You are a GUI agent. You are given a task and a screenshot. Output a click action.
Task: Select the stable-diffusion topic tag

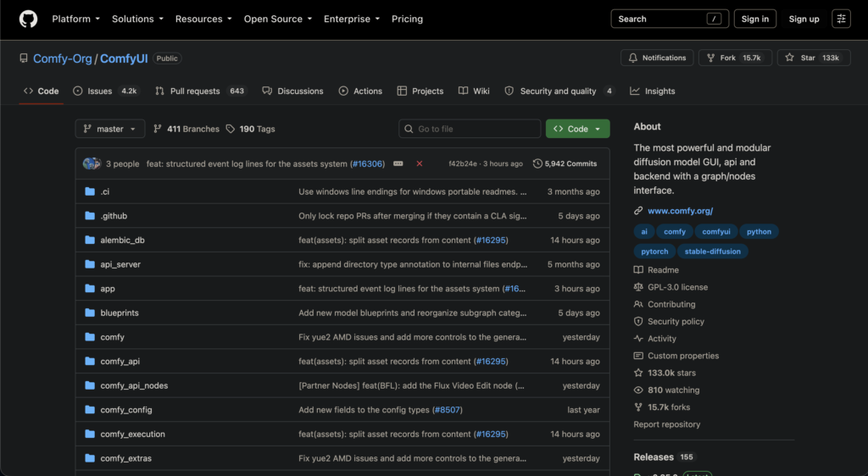coord(712,252)
